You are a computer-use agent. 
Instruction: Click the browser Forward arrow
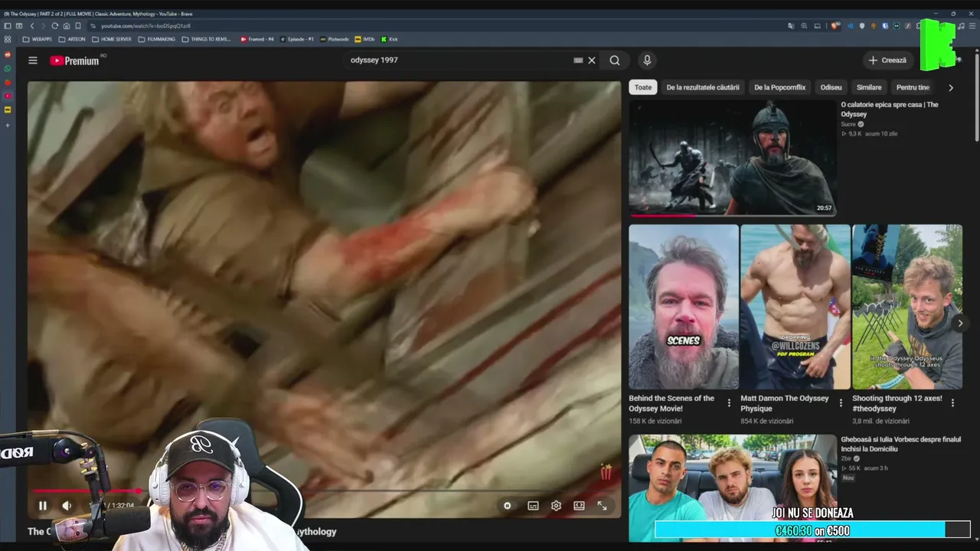(43, 26)
